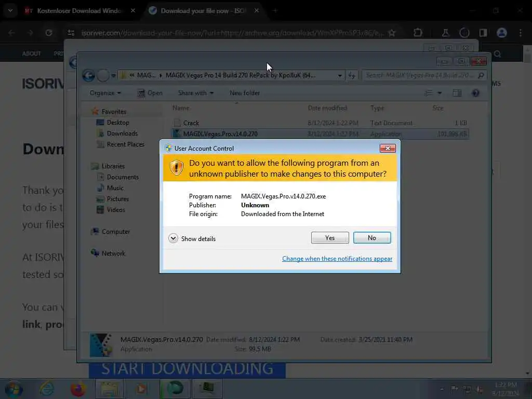
Task: Open the browser profile avatar
Action: coord(502,33)
